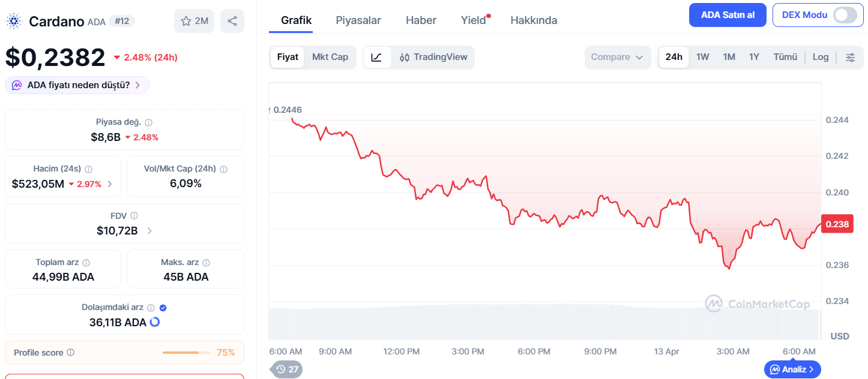Click the share icon next to watchlist
This screenshot has width=868, height=379.
click(232, 21)
